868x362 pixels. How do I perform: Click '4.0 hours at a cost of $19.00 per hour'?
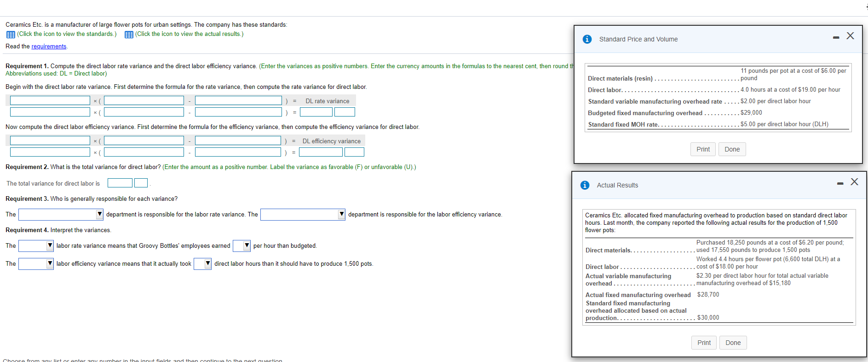pos(790,90)
